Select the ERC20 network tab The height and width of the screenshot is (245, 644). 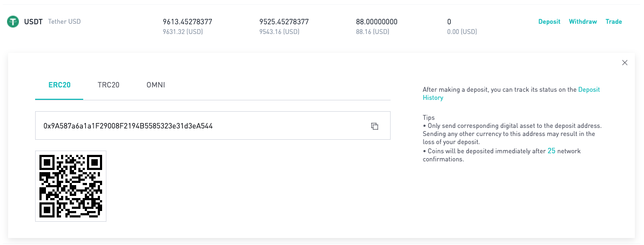pos(59,85)
